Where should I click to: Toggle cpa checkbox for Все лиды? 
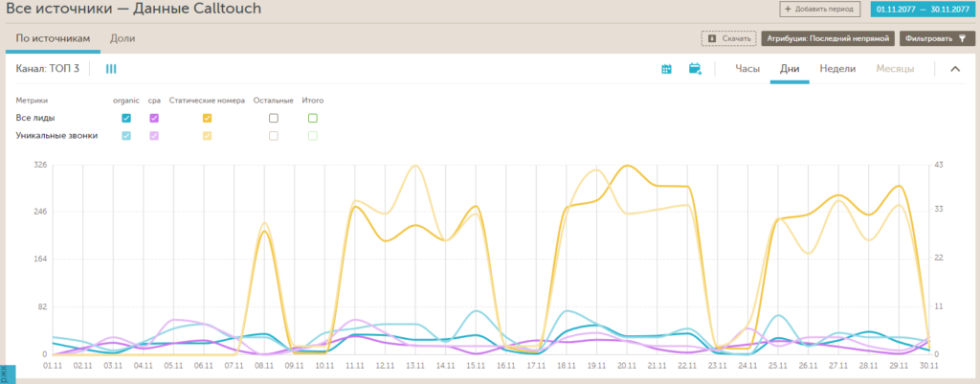tap(154, 118)
